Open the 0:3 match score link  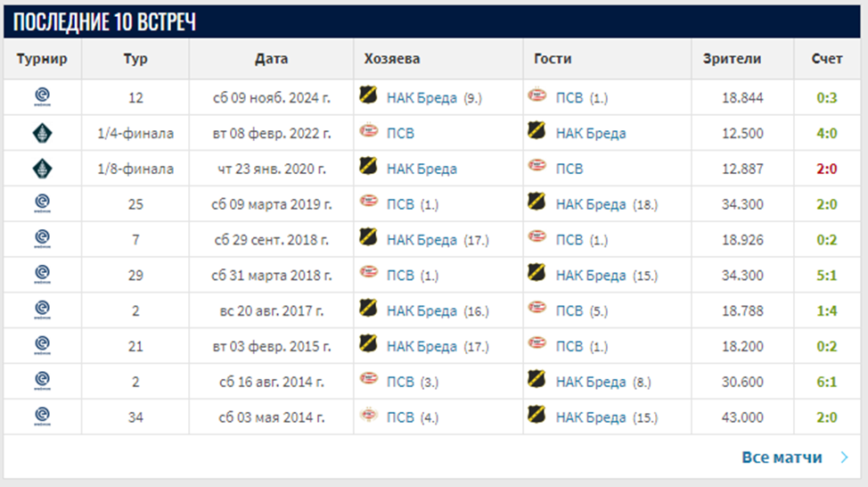click(x=826, y=97)
